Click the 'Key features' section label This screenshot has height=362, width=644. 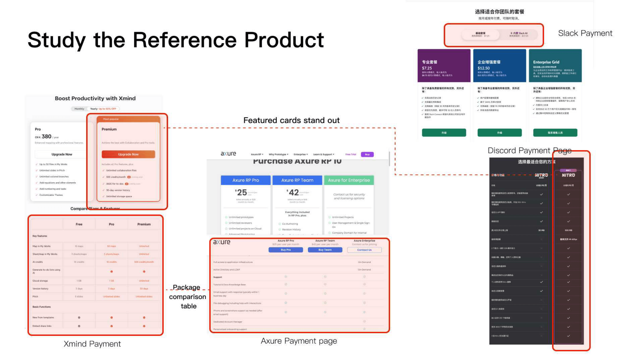coord(40,236)
